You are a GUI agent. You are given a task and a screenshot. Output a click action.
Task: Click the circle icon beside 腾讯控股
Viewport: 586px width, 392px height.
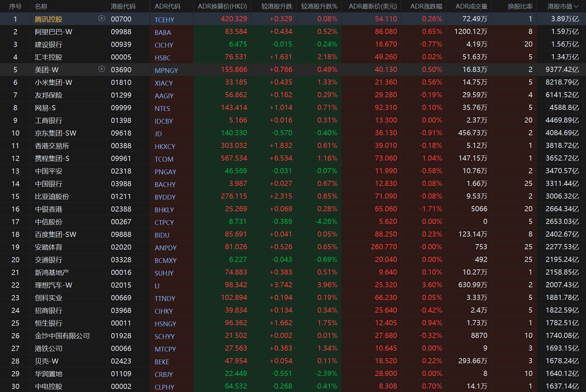[x=101, y=18]
